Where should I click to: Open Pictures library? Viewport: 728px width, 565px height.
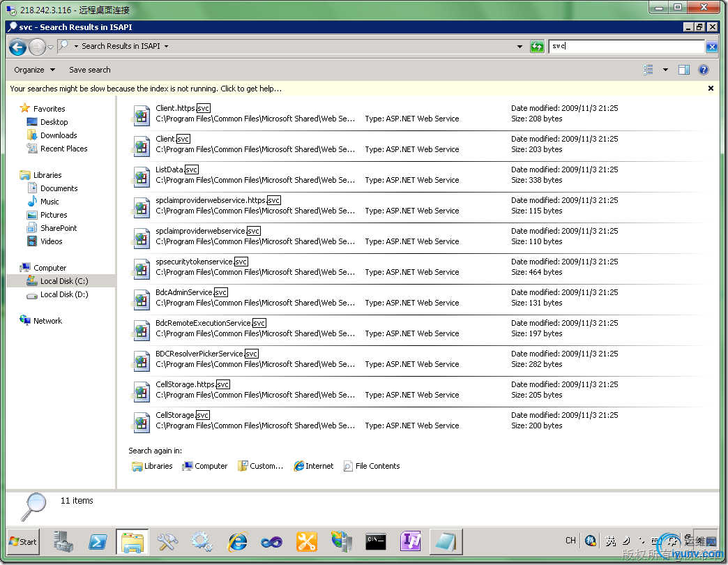point(47,214)
